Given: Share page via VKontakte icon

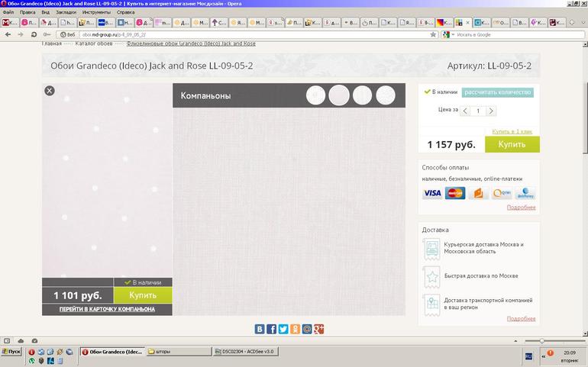Looking at the screenshot, I should pyautogui.click(x=260, y=329).
